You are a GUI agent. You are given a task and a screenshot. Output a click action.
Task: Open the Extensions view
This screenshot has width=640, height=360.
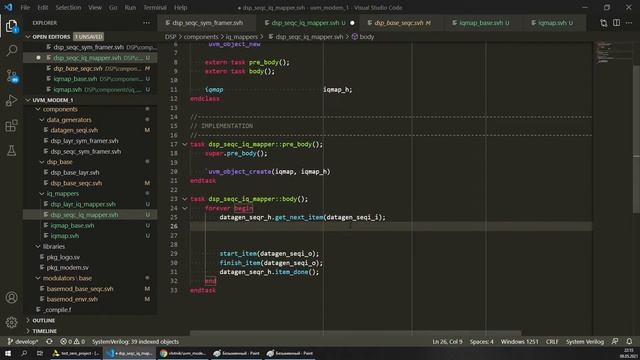point(11,125)
